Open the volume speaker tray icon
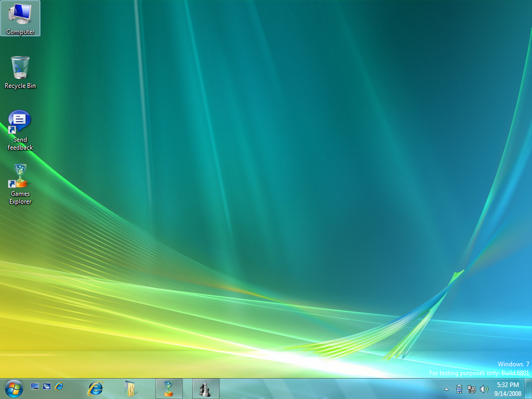This screenshot has width=532, height=399. point(483,389)
